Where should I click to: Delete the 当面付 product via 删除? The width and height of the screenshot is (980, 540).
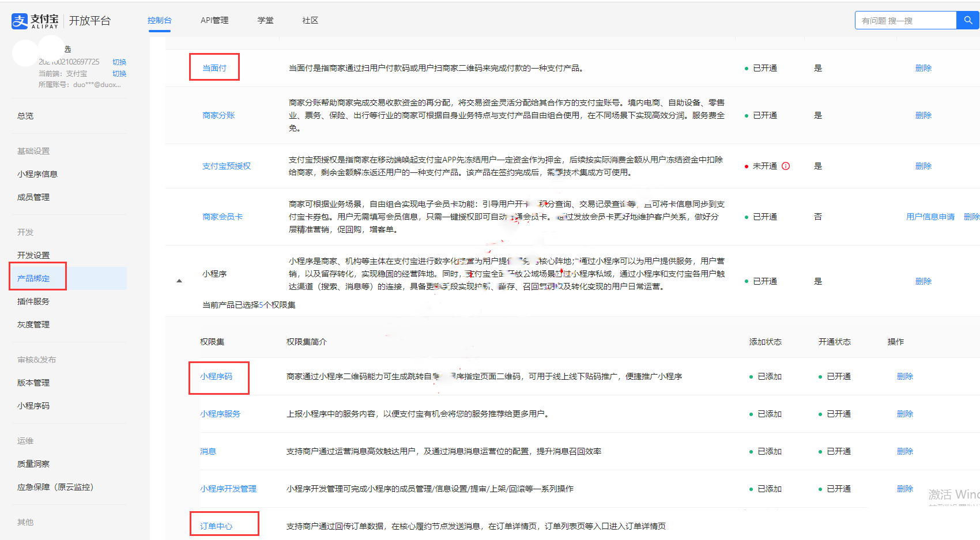tap(924, 68)
